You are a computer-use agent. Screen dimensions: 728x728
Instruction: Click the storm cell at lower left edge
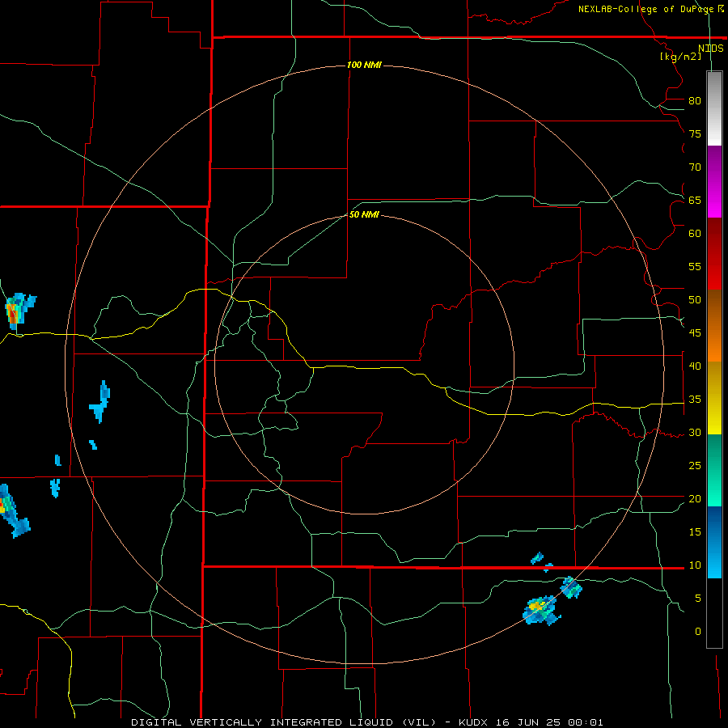pyautogui.click(x=13, y=510)
